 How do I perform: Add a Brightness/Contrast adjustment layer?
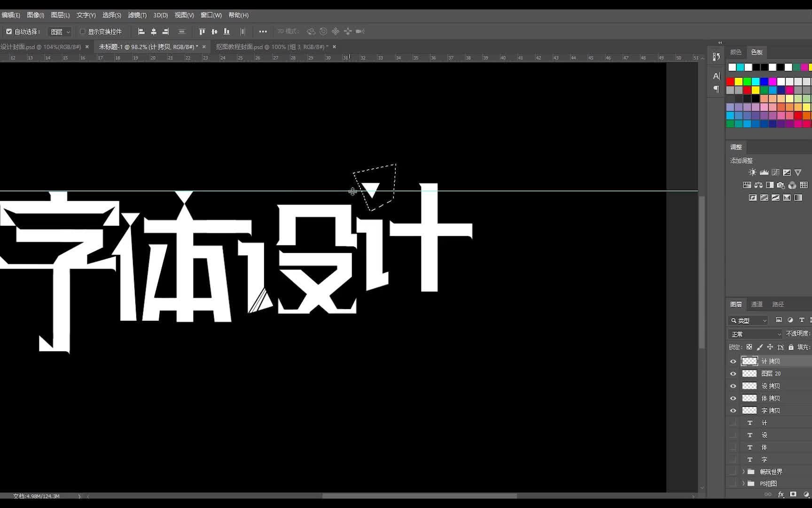(x=752, y=172)
